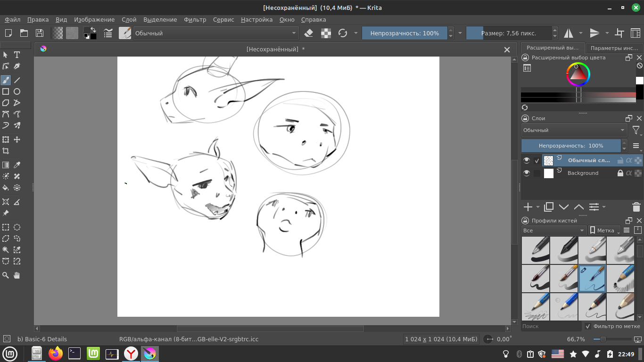Open the Выделение menu
The height and width of the screenshot is (362, 644).
160,20
